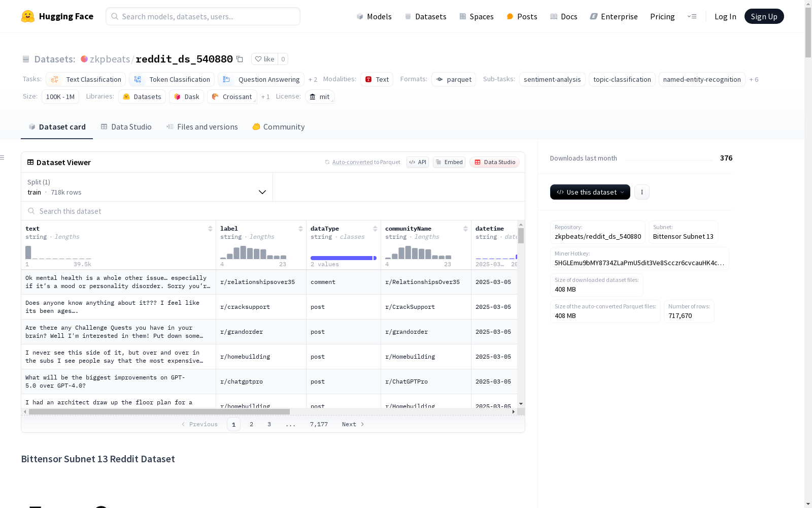Image resolution: width=812 pixels, height=508 pixels.
Task: Expand the +1 more libraries
Action: [265, 97]
